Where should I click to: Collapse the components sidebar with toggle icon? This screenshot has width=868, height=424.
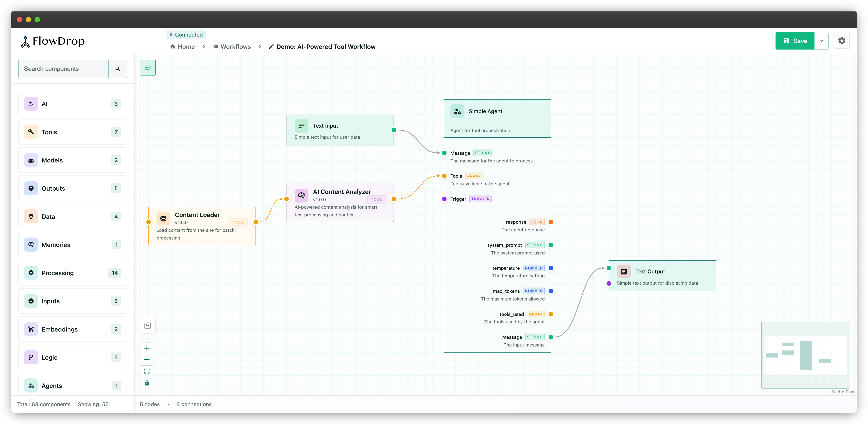[148, 67]
